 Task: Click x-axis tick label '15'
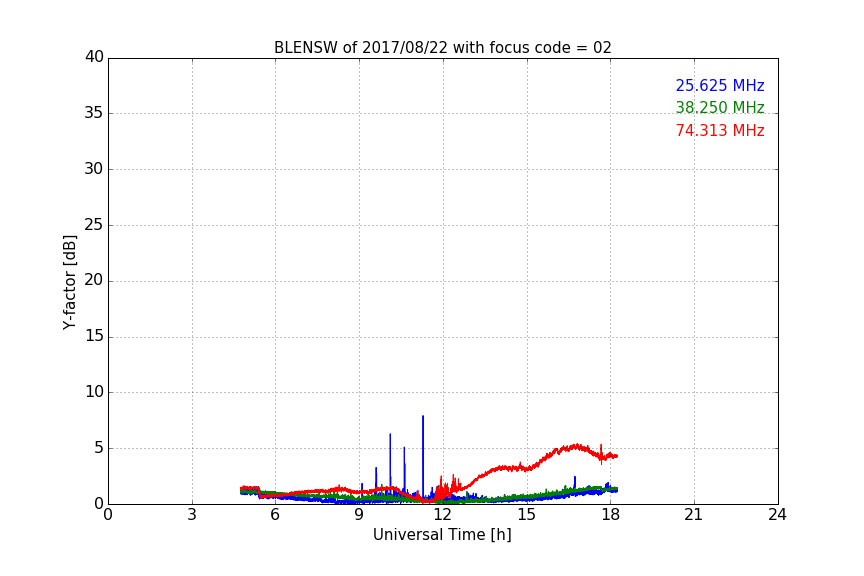pos(526,515)
